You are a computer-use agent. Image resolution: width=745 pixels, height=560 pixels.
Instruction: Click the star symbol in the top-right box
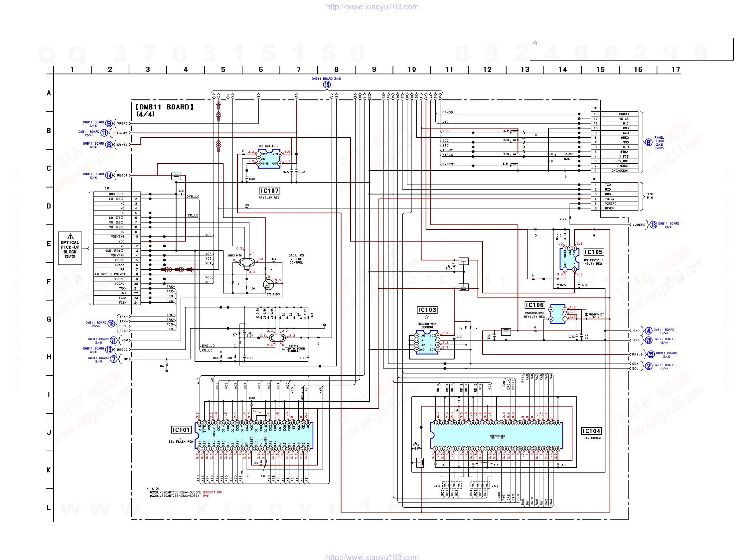(535, 43)
